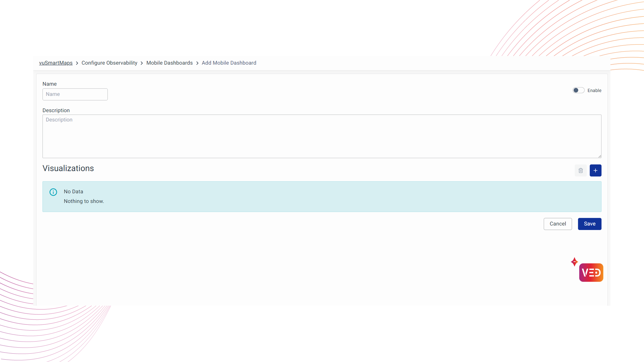Click the Nothing to show message
Viewport: 644px width, 362px height.
84,201
